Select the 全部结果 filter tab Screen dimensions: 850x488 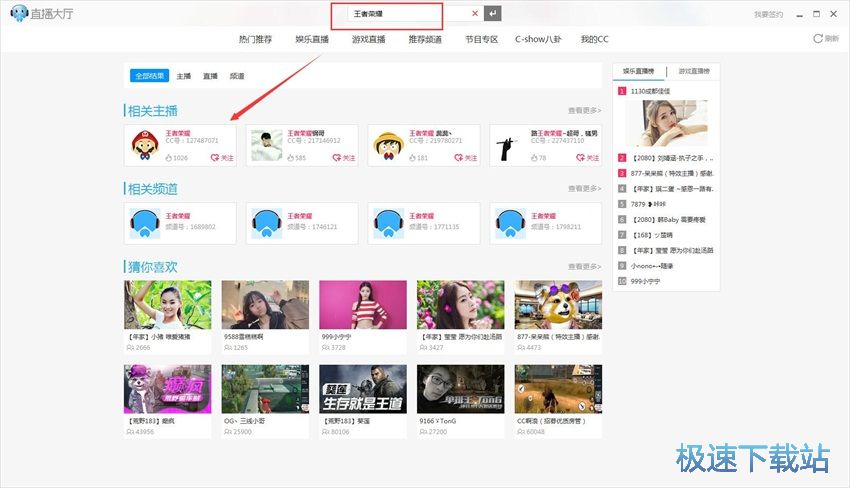(150, 76)
